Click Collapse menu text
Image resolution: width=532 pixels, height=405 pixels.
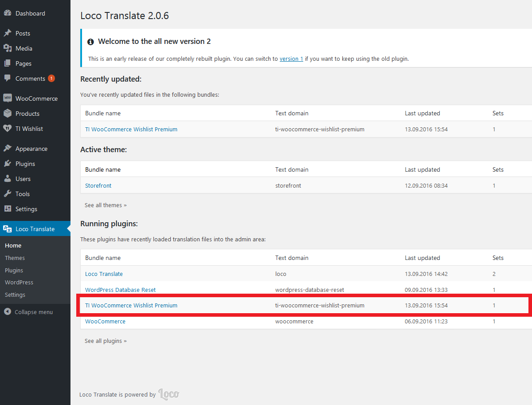pyautogui.click(x=34, y=312)
